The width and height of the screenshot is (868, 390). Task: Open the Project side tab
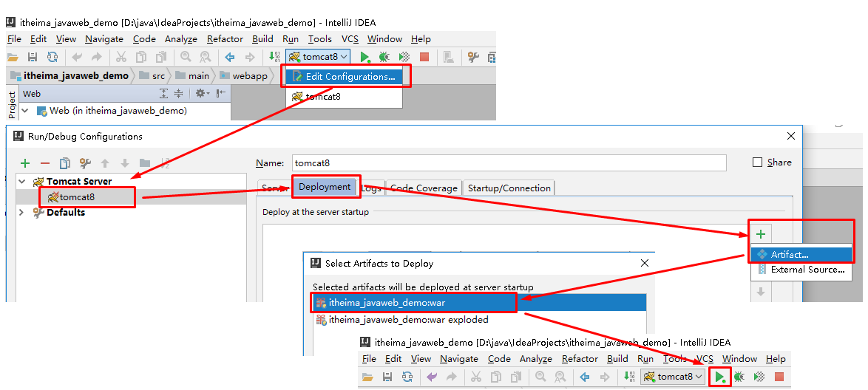[x=12, y=105]
